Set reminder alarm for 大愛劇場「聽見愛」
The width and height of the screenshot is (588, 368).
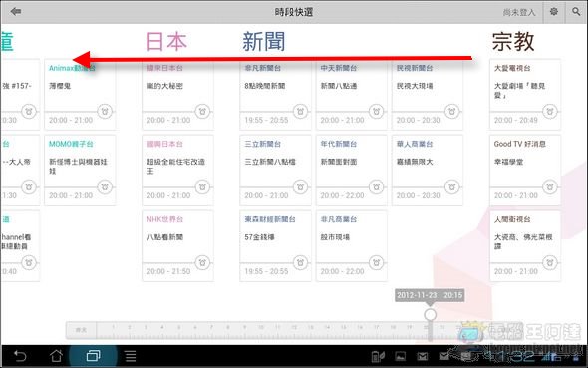click(550, 111)
